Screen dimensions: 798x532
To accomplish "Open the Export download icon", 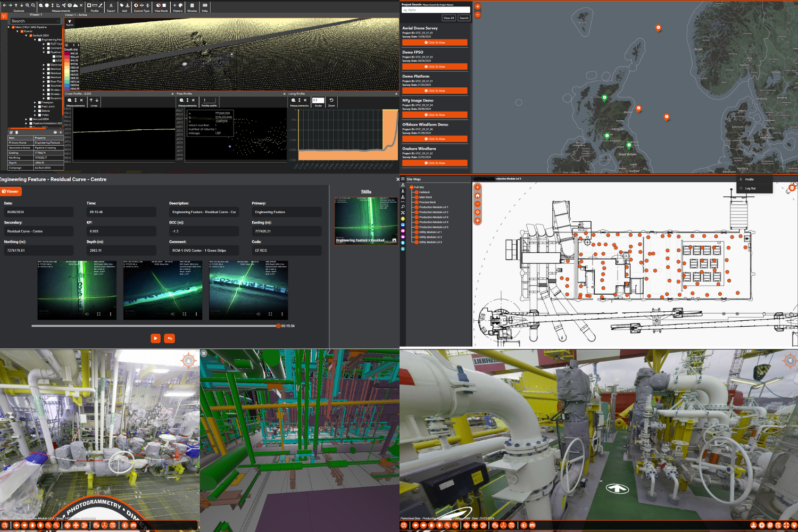I will 111,5.
